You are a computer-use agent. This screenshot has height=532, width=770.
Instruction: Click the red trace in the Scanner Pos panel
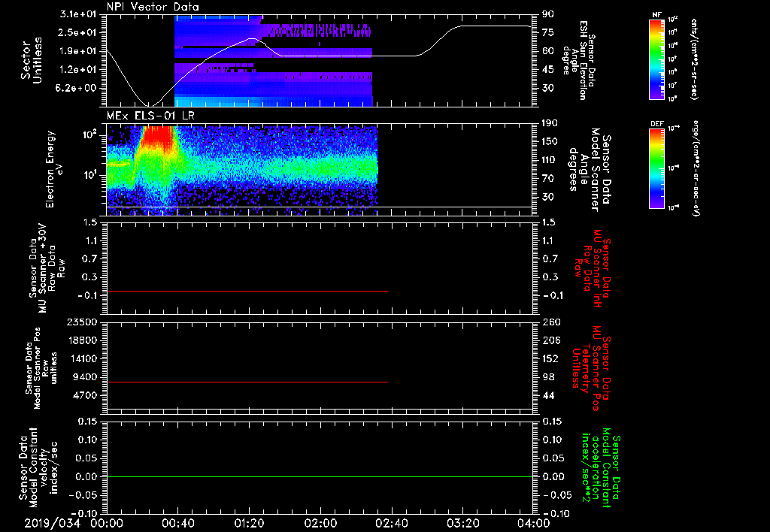click(247, 382)
